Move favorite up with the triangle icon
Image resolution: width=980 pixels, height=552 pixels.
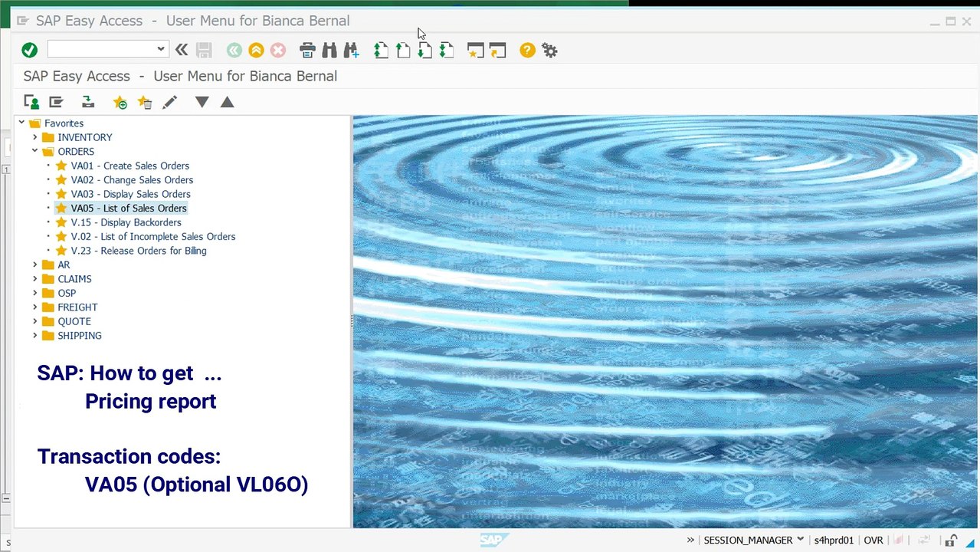(x=227, y=102)
